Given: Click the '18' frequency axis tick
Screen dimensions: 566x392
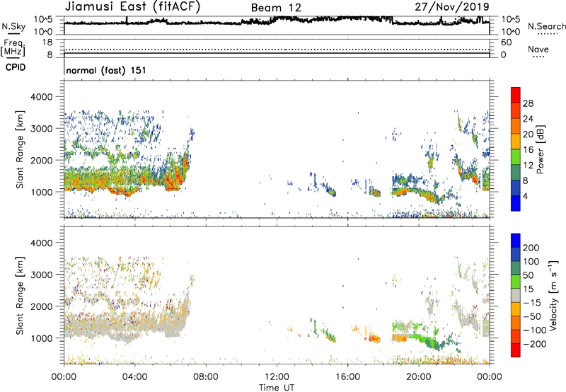Looking at the screenshot, I should [47, 42].
